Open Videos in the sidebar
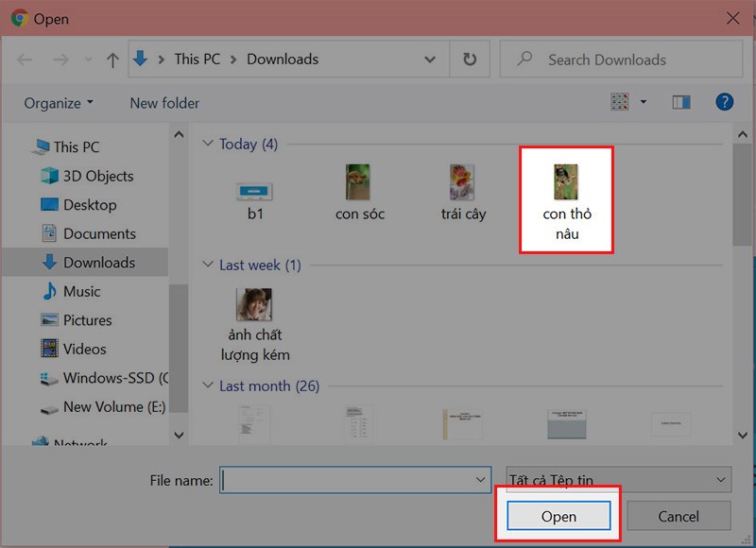756x548 pixels. [74, 349]
